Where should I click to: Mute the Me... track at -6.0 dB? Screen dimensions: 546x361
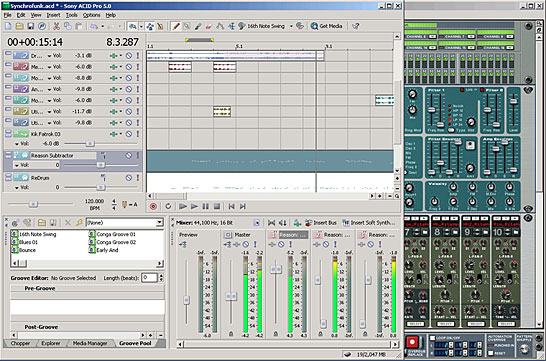pos(129,66)
